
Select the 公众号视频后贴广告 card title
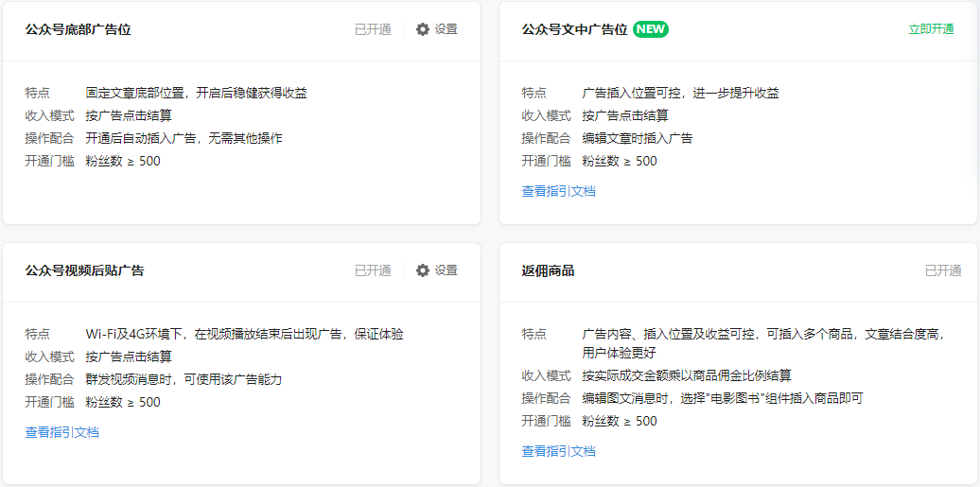coord(84,270)
